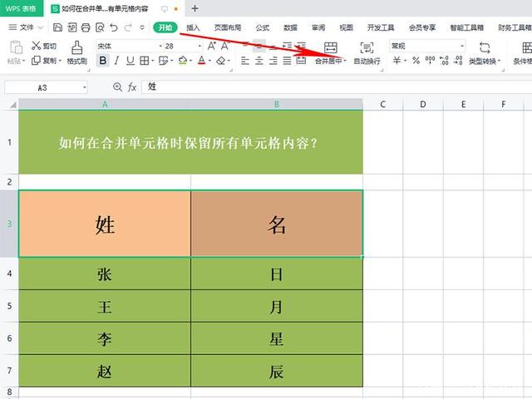The image size is (532, 399).
Task: Click the Print icon
Action: (85, 27)
